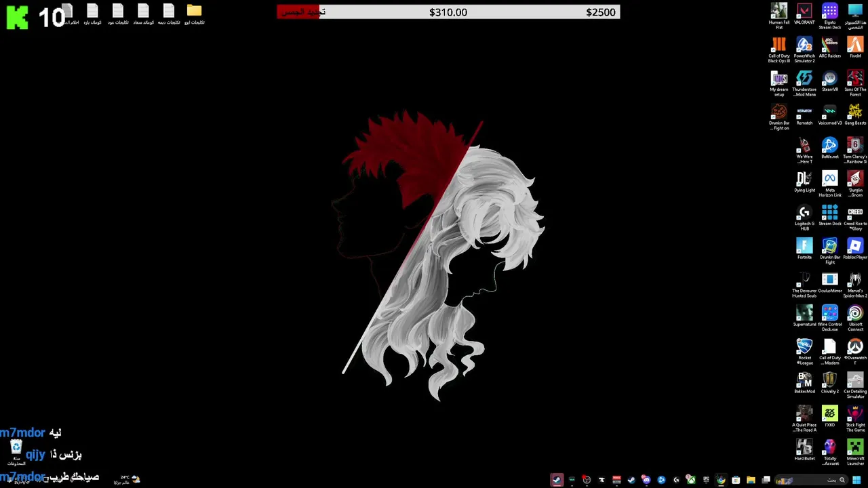Select the We Were Here T icon
This screenshot has width=868, height=488.
click(804, 150)
